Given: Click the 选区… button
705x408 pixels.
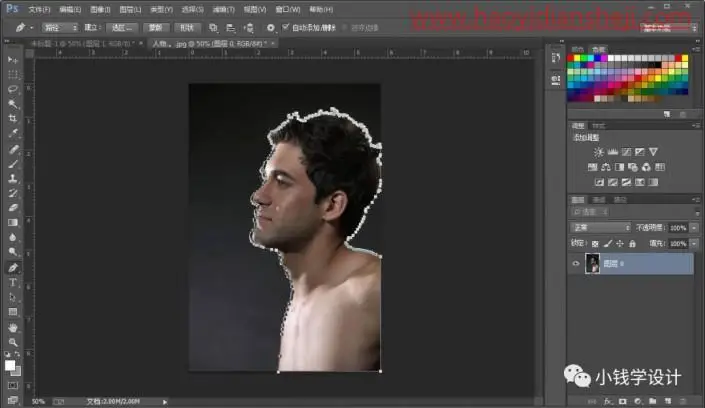Looking at the screenshot, I should [122, 28].
